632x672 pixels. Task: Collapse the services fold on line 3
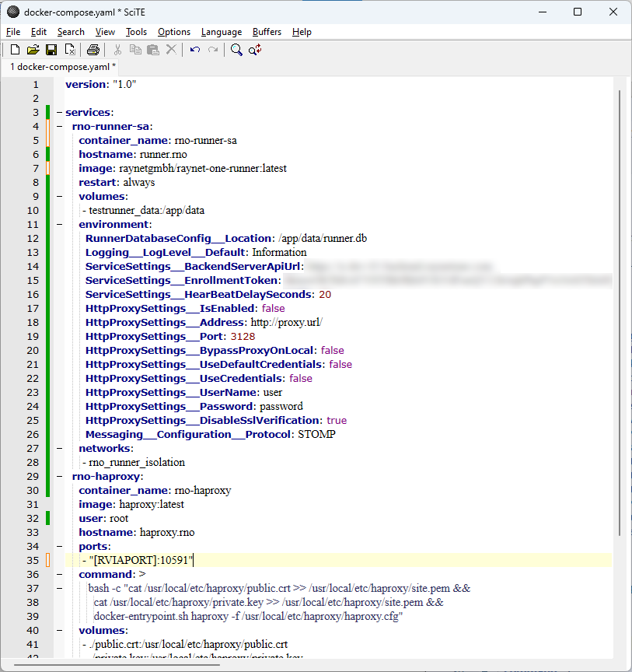59,113
